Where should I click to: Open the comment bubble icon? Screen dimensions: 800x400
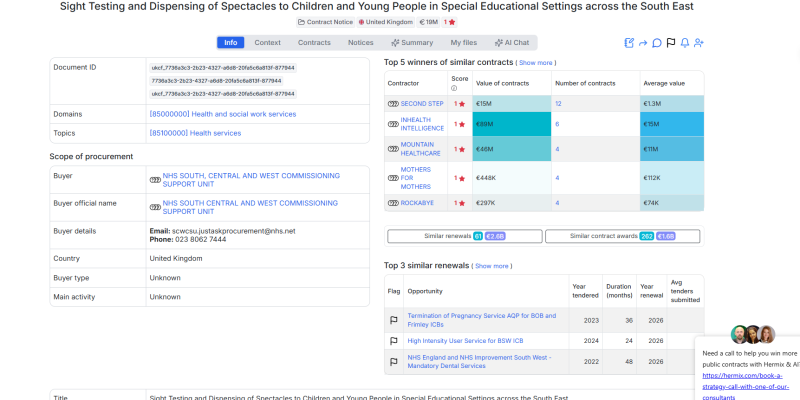coord(657,43)
